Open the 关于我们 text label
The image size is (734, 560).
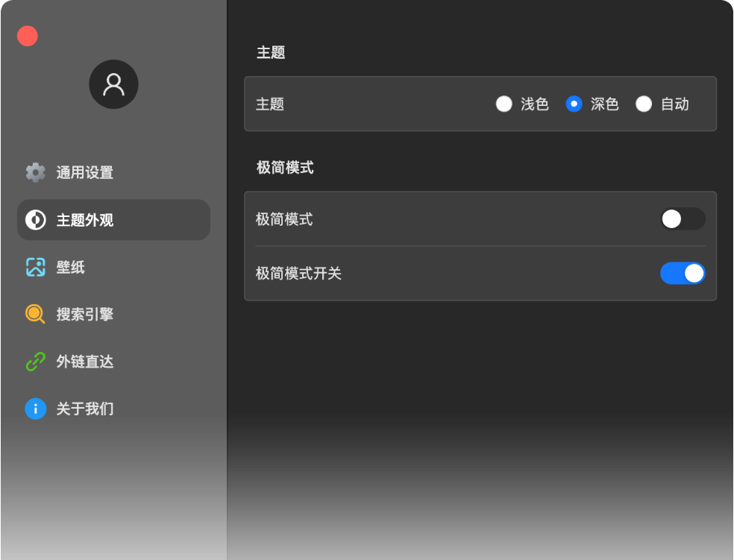click(x=85, y=409)
